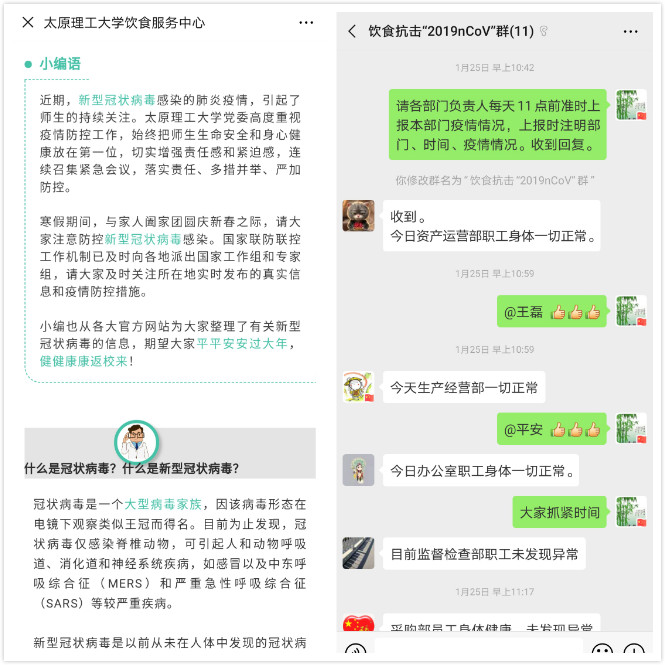
Task: Close the article with the X icon
Action: point(28,22)
